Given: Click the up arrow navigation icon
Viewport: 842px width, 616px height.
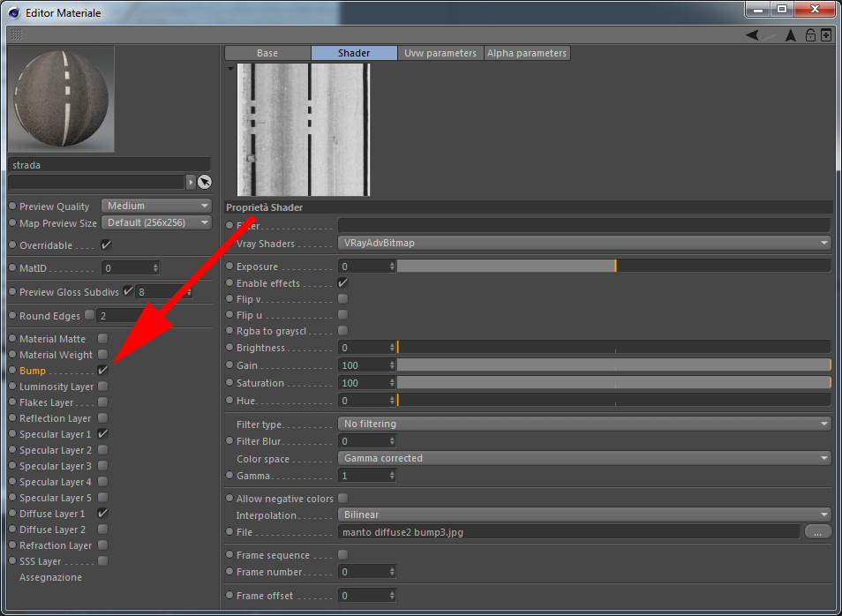Looking at the screenshot, I should pyautogui.click(x=791, y=35).
